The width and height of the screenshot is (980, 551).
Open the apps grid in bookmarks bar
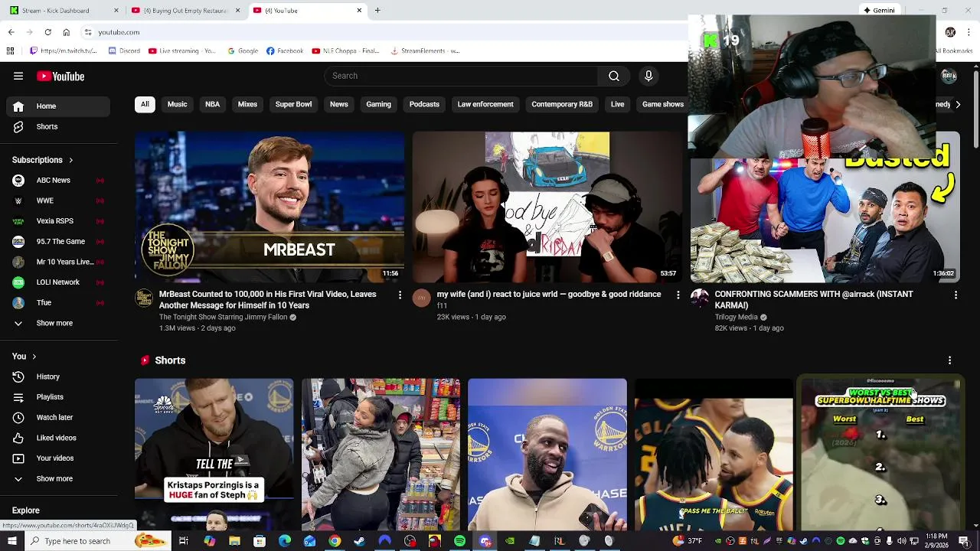(10, 51)
